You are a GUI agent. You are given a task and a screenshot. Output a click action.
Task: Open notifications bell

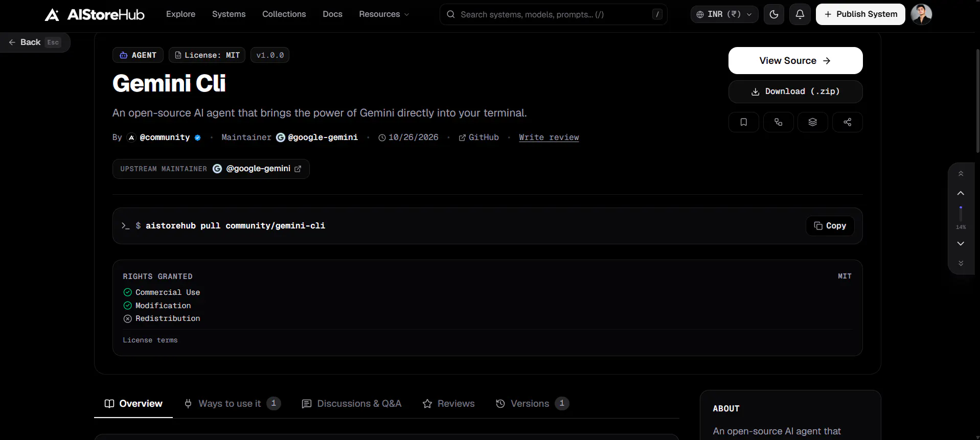click(800, 14)
